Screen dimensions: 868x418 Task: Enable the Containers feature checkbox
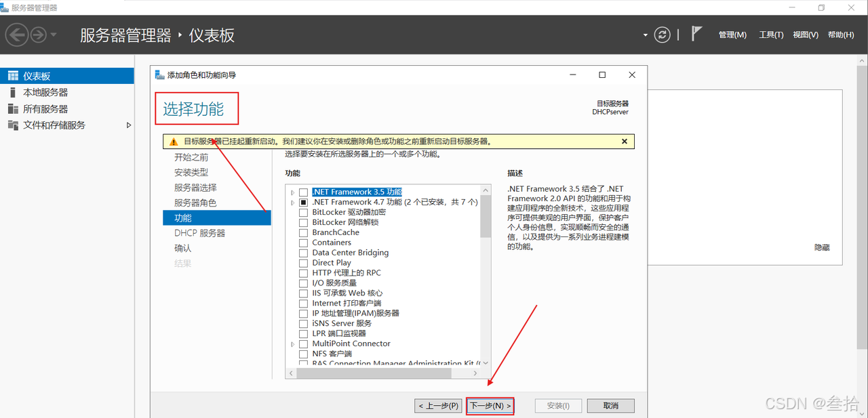point(303,243)
